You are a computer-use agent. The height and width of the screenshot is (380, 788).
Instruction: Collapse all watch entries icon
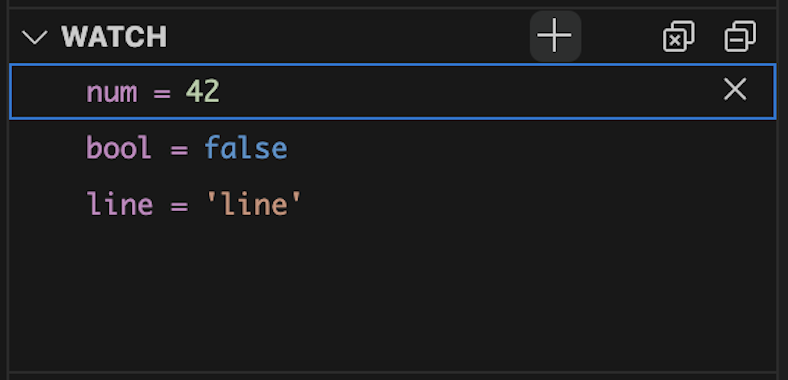click(740, 36)
